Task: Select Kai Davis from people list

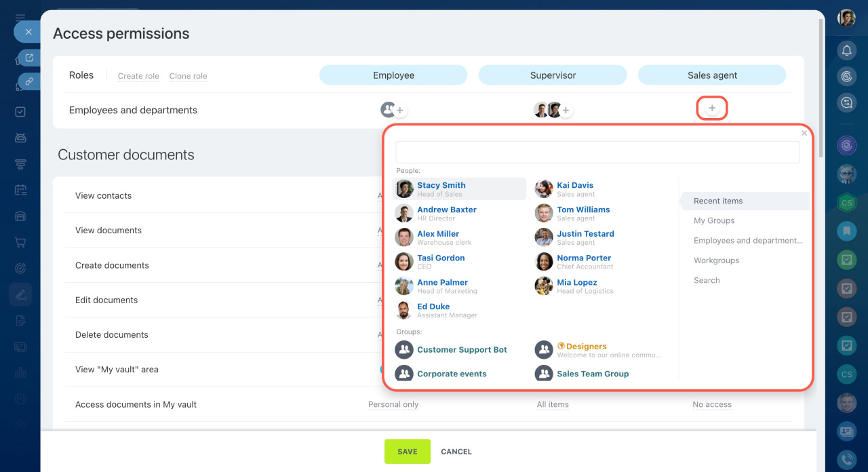Action: [x=574, y=185]
